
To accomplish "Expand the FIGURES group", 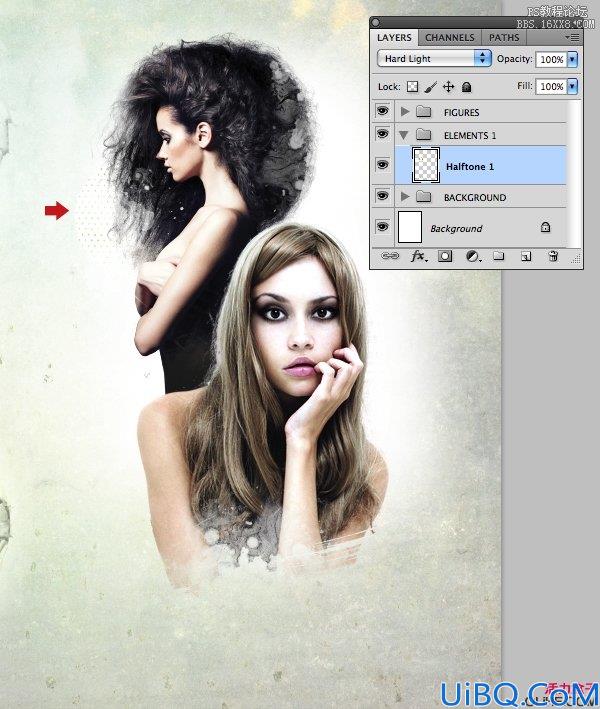I will coord(405,111).
